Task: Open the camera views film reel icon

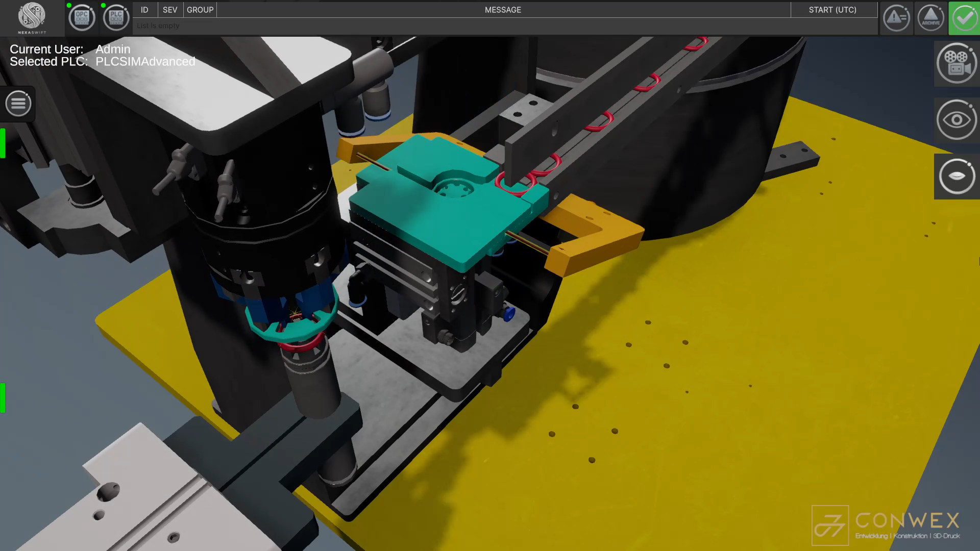Action: tap(957, 63)
